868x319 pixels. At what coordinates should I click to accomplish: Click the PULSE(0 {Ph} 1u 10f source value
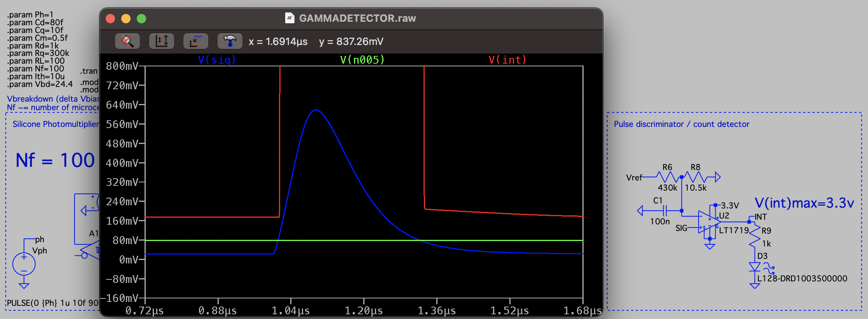coord(53,303)
